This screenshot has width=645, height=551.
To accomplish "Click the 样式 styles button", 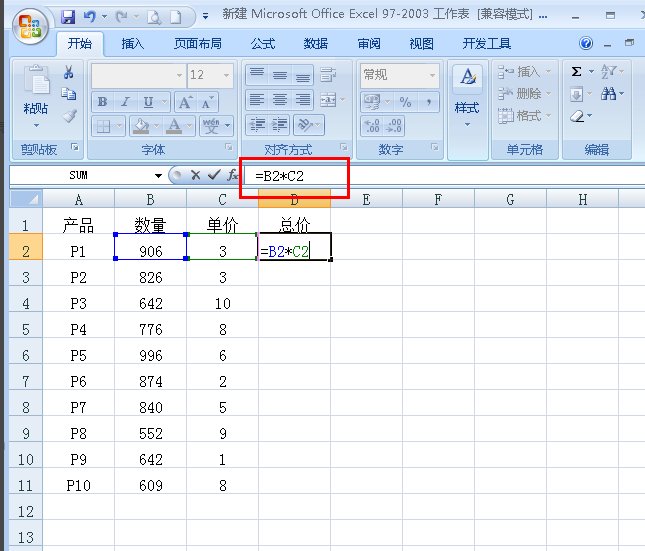I will click(466, 95).
